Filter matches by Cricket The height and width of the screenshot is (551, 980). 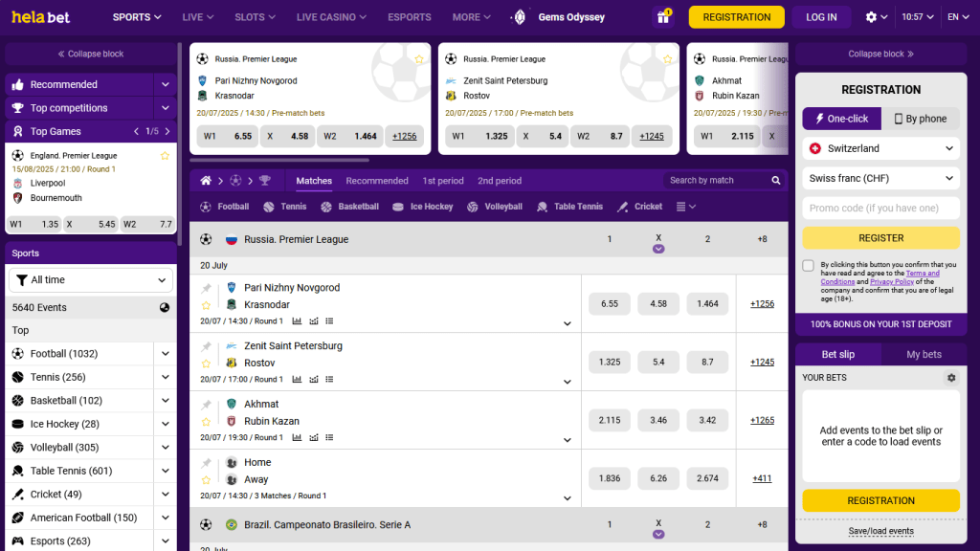[x=639, y=207]
